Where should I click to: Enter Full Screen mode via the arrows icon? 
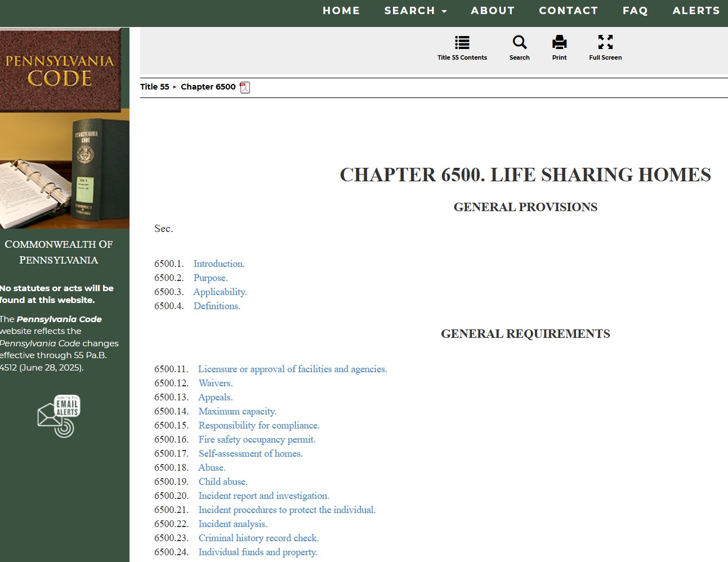coord(605,43)
